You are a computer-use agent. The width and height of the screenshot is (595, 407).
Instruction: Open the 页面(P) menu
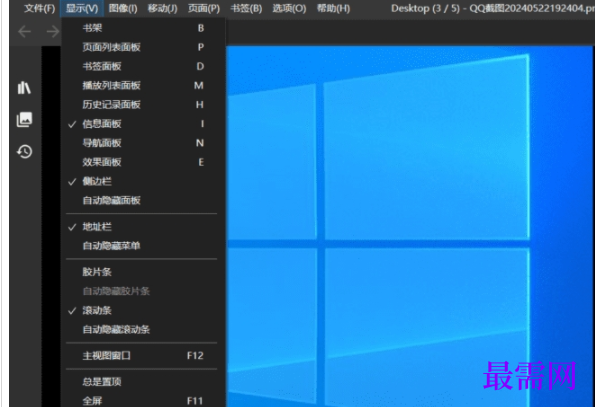click(x=204, y=8)
